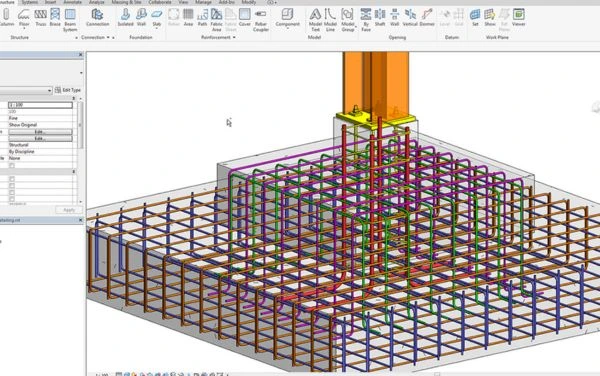Open the type selector dropdown arrow in Properties
Screen dimensions: 600x376
click(x=81, y=73)
